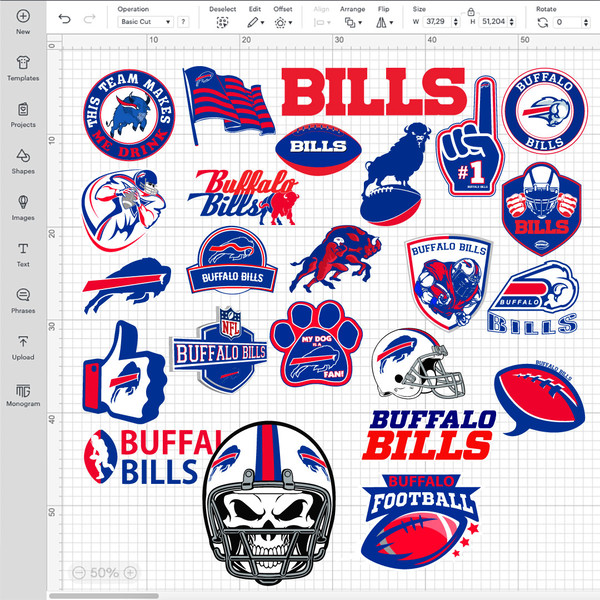Viewport: 600px width, 600px height.
Task: Click the Upload icon
Action: [23, 343]
